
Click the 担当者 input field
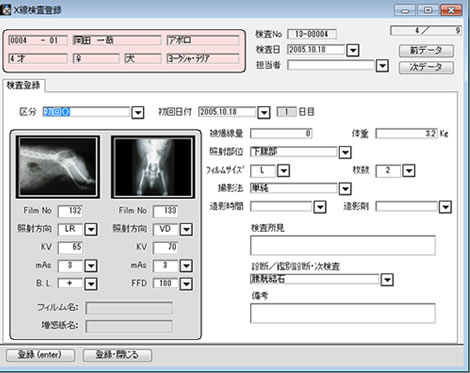[x=331, y=65]
